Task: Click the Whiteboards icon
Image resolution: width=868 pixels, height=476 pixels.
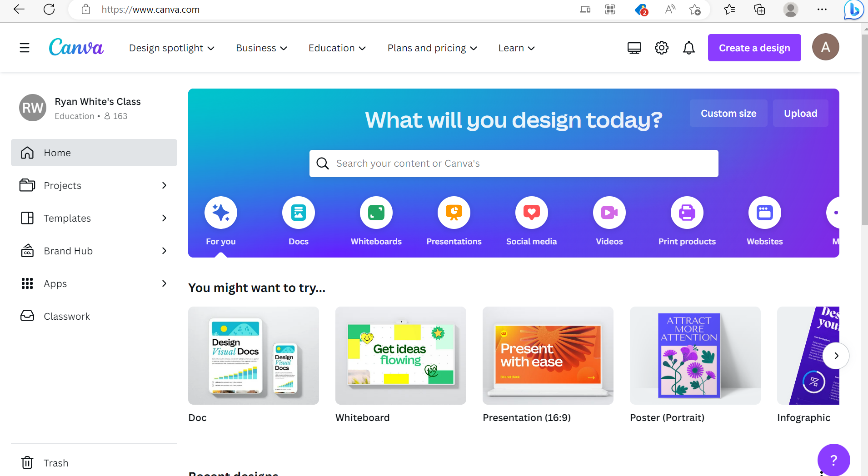Action: [x=376, y=213]
